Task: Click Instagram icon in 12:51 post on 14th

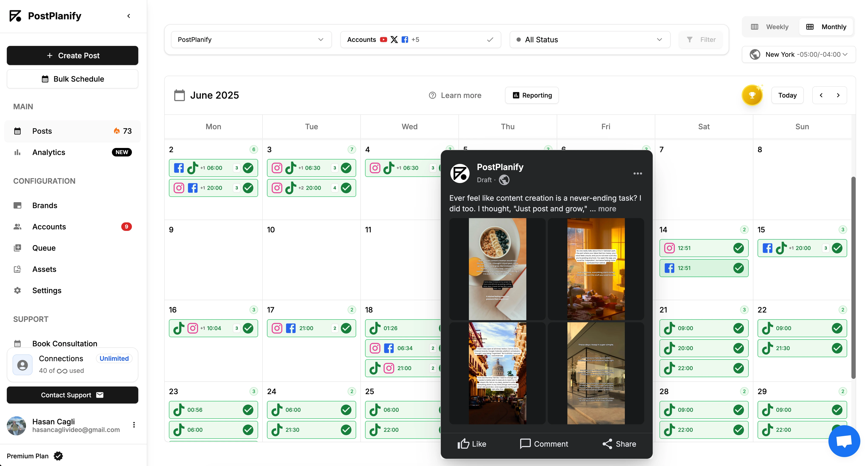Action: coord(669,248)
